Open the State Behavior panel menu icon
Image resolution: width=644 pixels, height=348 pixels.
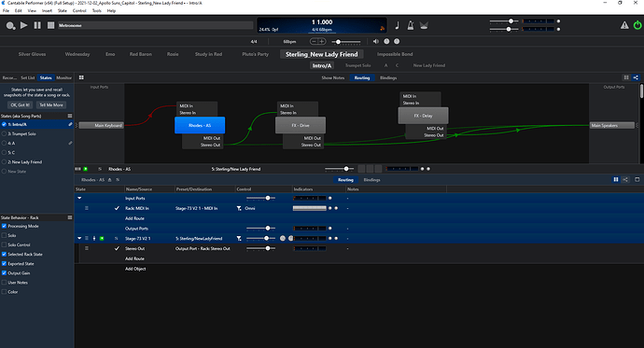70,217
